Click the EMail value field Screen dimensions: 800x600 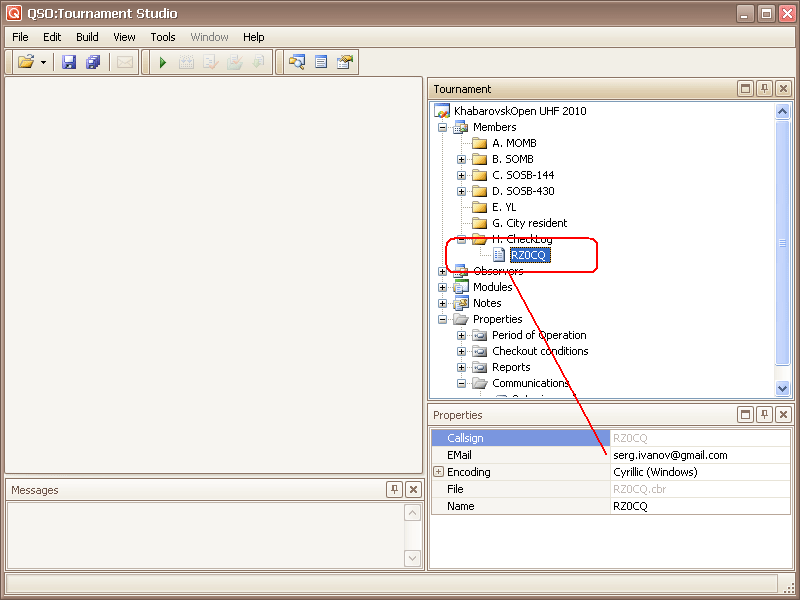[700, 455]
